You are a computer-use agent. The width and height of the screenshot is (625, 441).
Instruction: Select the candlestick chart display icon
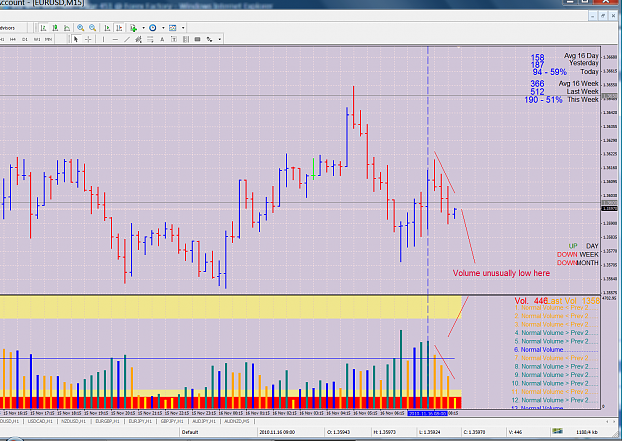[x=55, y=28]
